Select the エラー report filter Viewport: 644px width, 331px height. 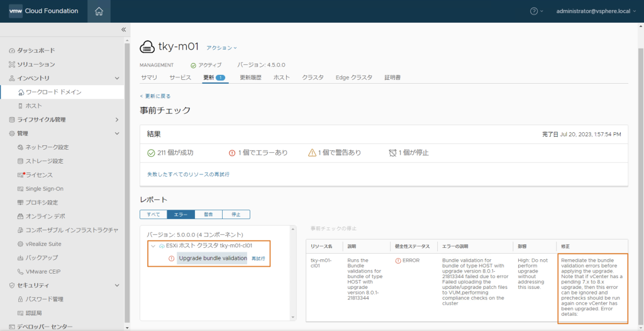click(x=180, y=214)
